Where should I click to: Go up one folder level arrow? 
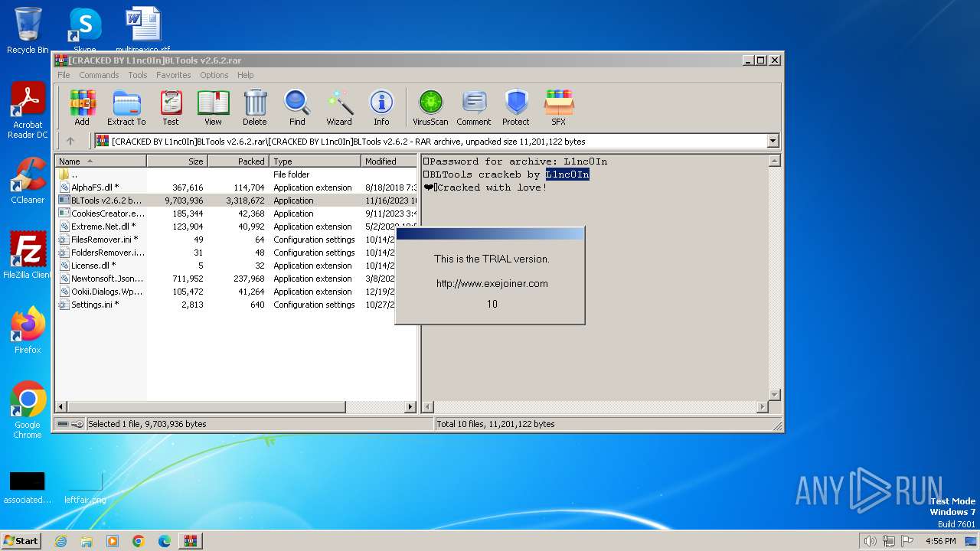point(70,141)
